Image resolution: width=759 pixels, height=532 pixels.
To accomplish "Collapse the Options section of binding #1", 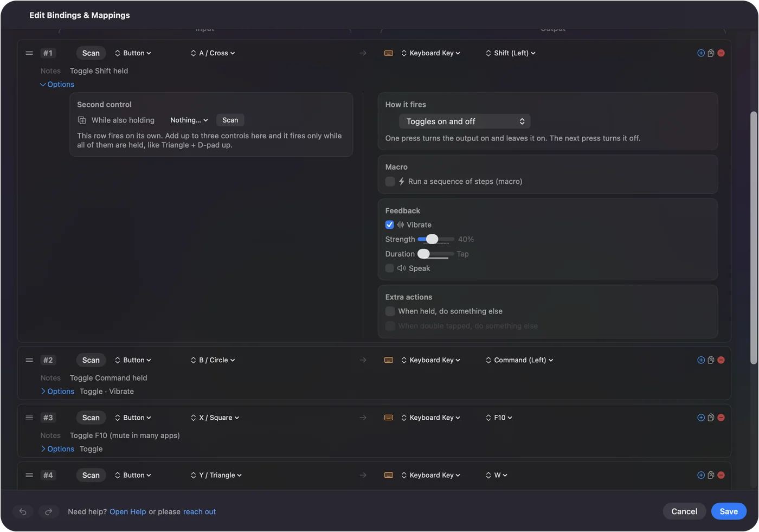I will tap(57, 85).
